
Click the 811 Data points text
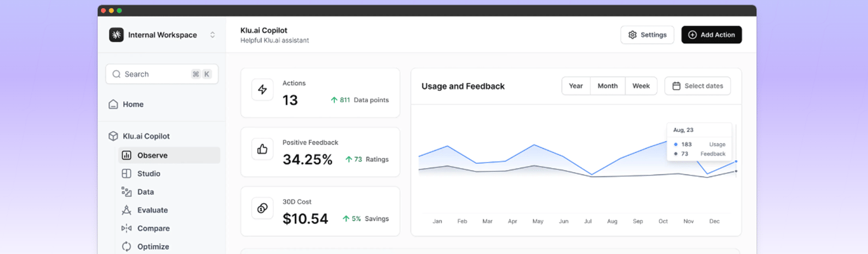pos(364,100)
